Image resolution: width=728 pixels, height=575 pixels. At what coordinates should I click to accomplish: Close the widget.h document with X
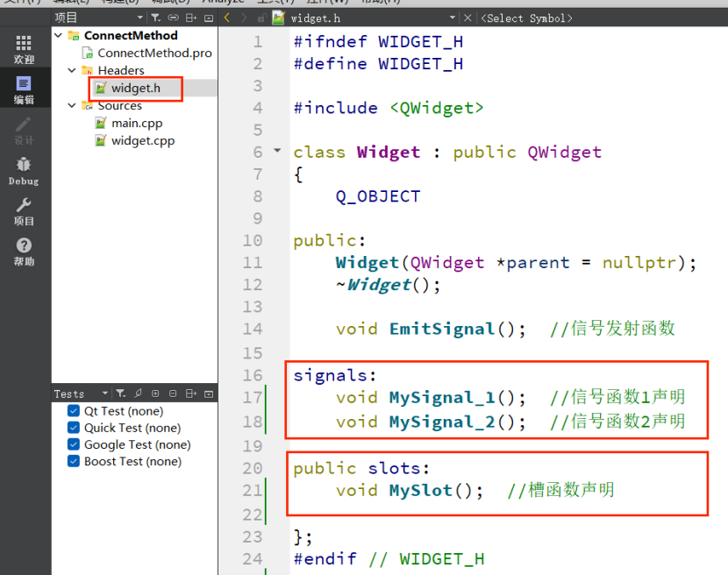(467, 18)
